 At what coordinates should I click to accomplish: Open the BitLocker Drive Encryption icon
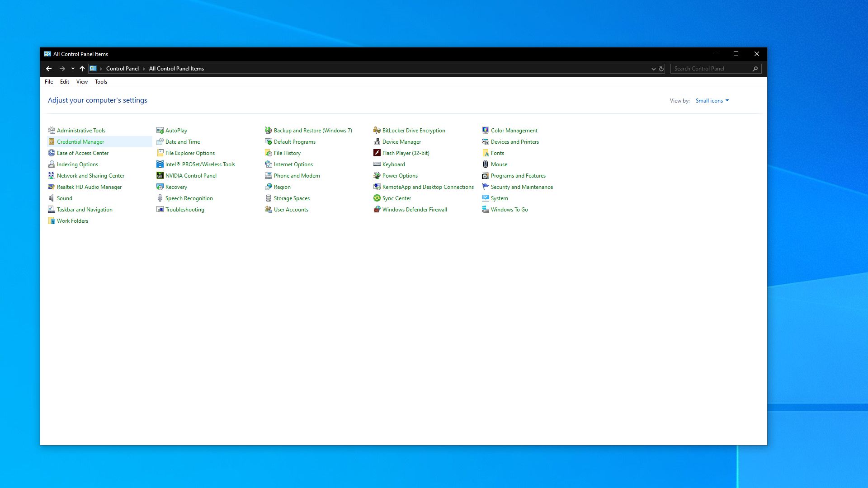pyautogui.click(x=377, y=130)
